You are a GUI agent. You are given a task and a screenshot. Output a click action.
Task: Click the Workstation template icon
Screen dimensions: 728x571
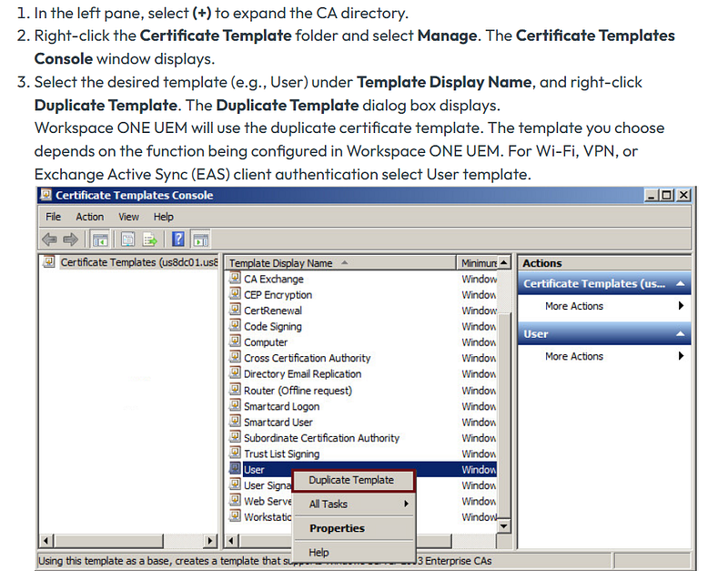(236, 516)
